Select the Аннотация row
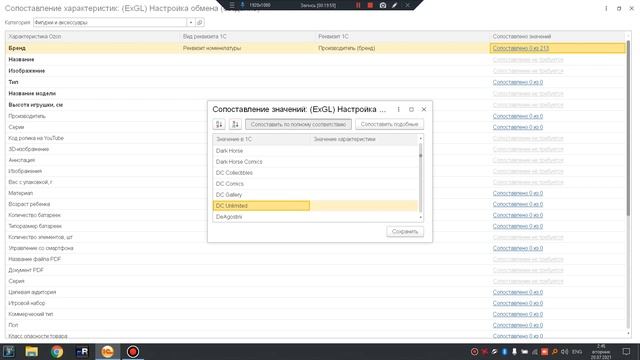Viewport: 640px width, 360px height. (x=315, y=160)
